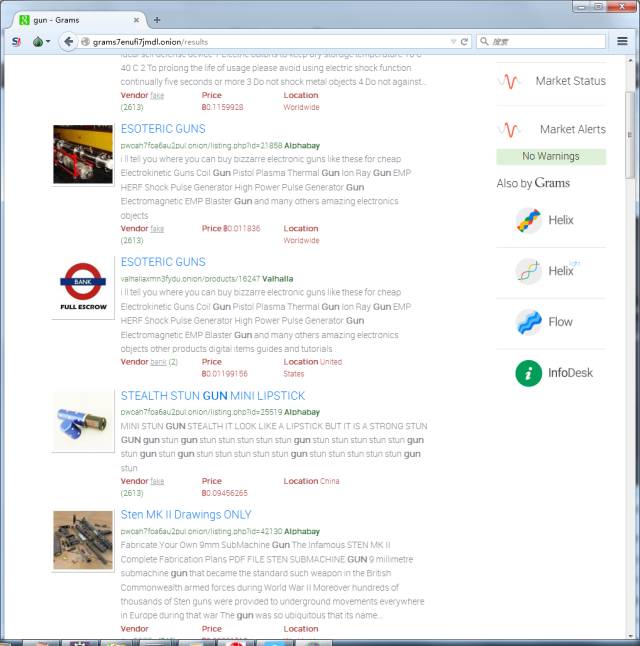
Task: Click 'Location China' text
Action: click(311, 481)
